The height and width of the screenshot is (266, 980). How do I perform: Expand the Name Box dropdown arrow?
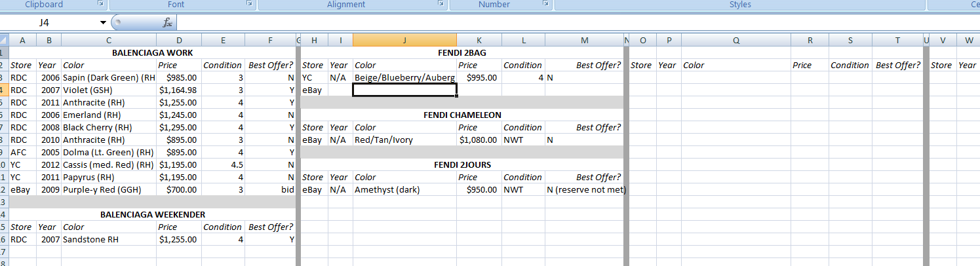coord(103,23)
